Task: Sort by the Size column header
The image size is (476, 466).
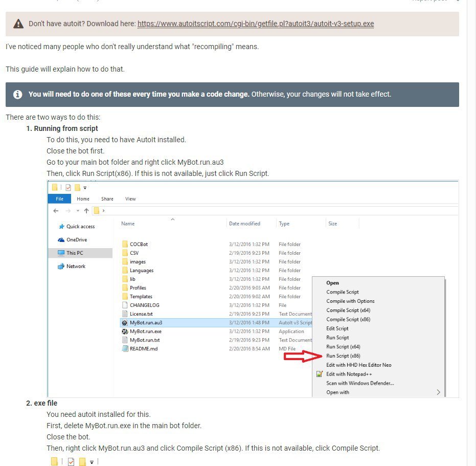Action: pos(333,224)
